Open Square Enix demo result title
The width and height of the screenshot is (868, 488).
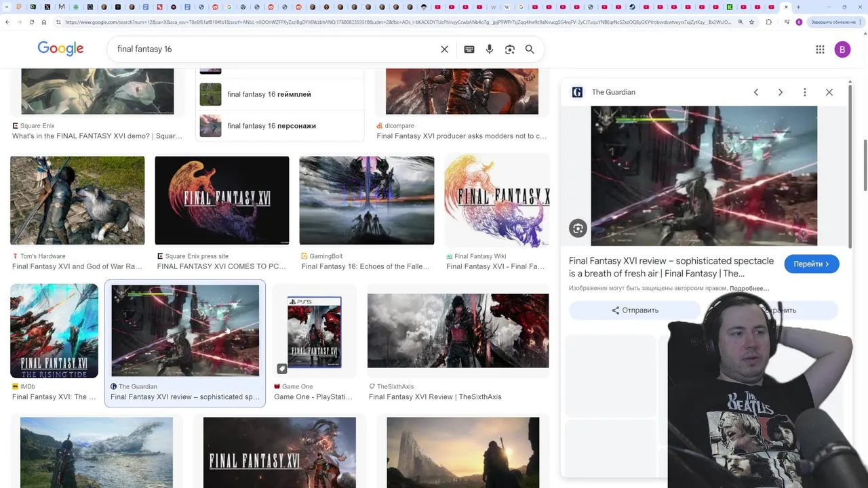tap(97, 136)
